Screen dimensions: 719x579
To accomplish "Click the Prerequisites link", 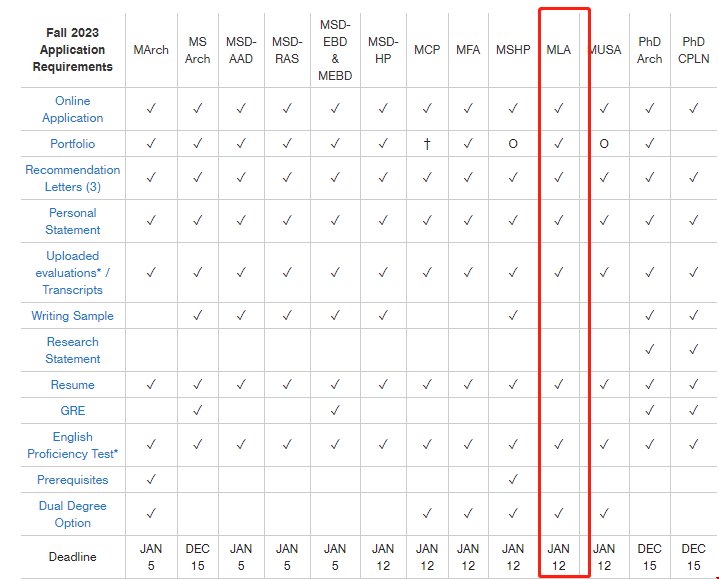I will click(x=72, y=480).
